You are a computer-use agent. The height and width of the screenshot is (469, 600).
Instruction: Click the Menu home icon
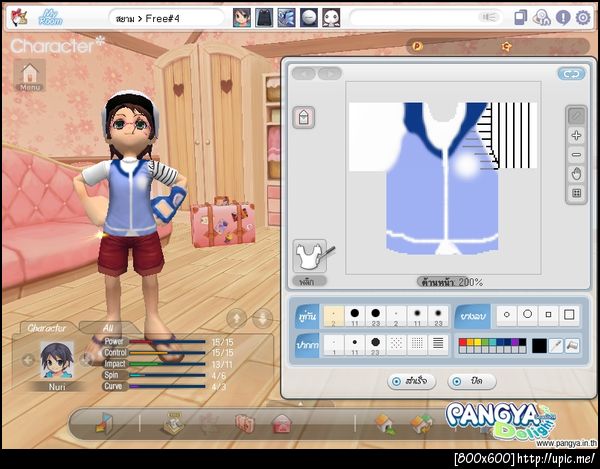pyautogui.click(x=29, y=75)
